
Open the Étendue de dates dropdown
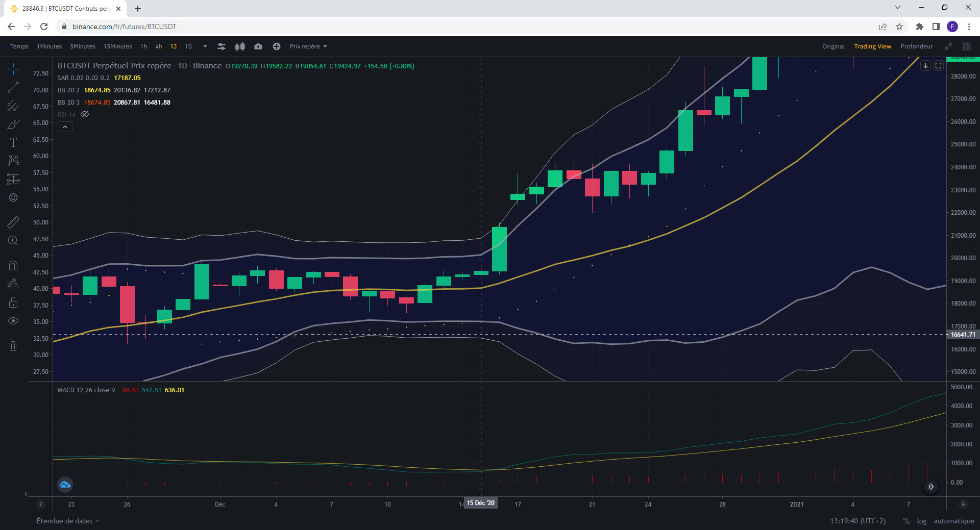tap(68, 521)
